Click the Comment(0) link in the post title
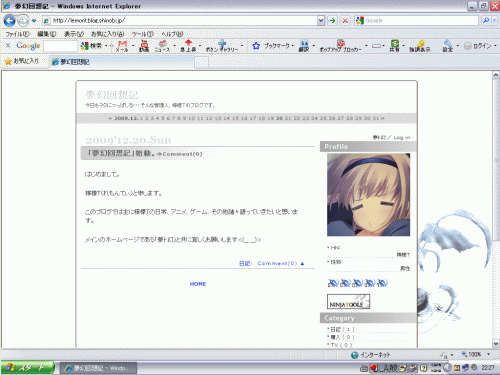 [x=182, y=154]
